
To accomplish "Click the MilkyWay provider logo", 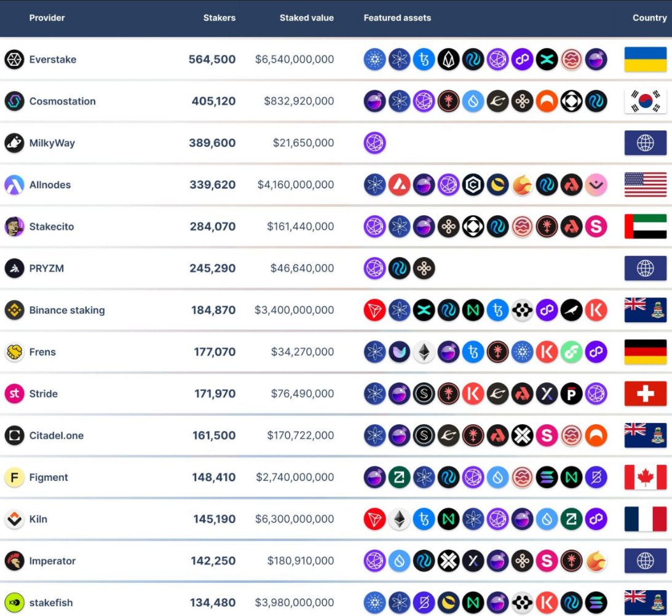I will pyautogui.click(x=14, y=143).
